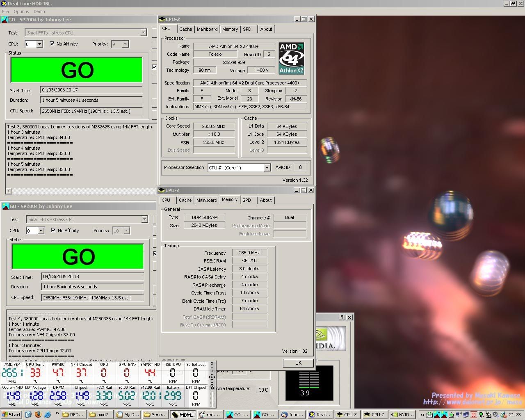Image resolution: width=525 pixels, height=420 pixels.
Task: Click the MBM dashboard lock icon
Action: click(212, 388)
